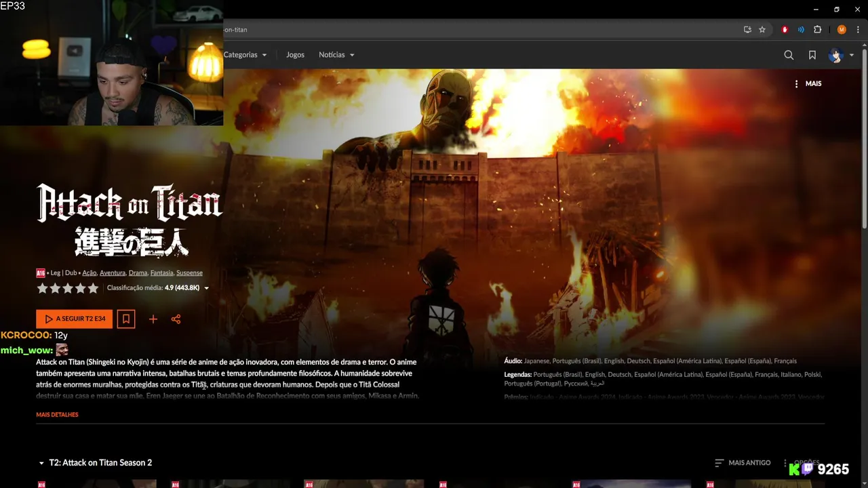Image resolution: width=868 pixels, height=488 pixels.
Task: Click the install app icon in address bar
Action: 747,30
